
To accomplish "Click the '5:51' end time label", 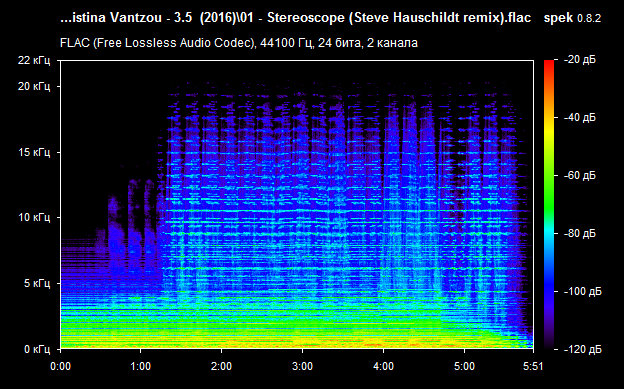I will click(533, 366).
